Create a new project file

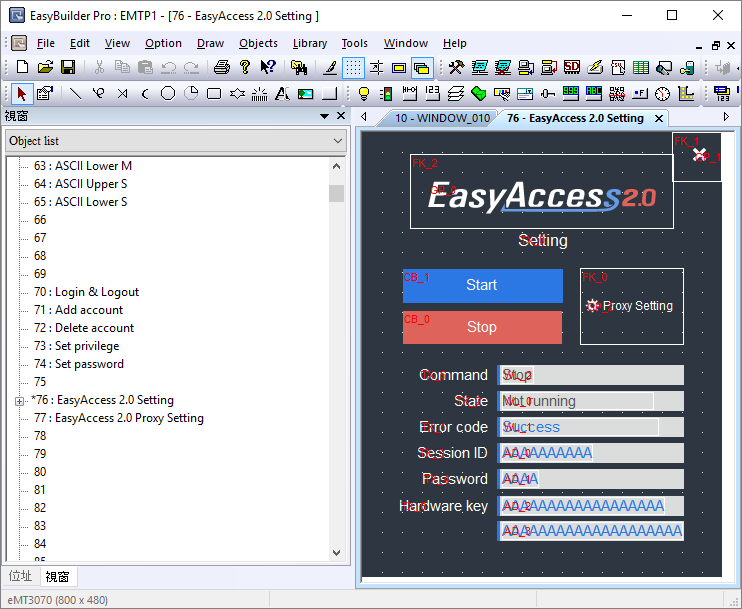click(22, 67)
